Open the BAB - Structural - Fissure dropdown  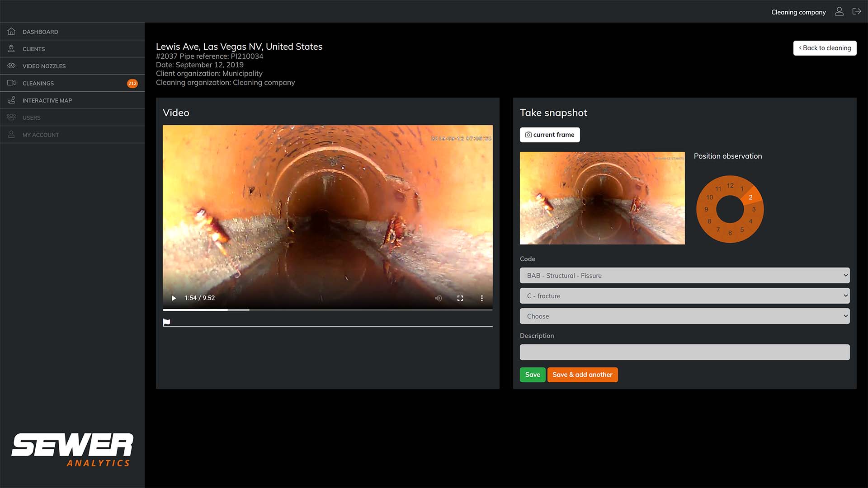pos(684,276)
